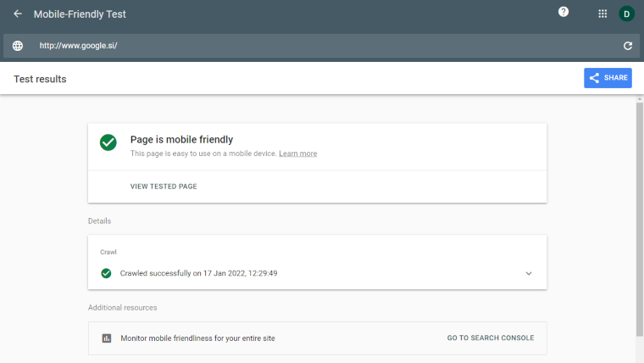Click the Page is mobile friendly heading
644x363 pixels.
pos(181,140)
